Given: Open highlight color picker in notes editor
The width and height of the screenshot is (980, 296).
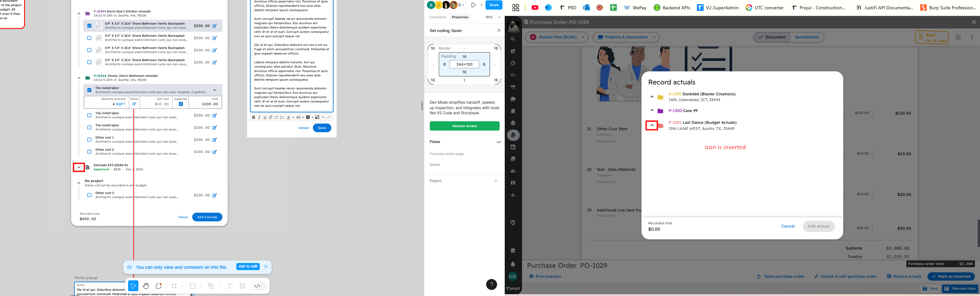Looking at the screenshot, I should click(309, 117).
